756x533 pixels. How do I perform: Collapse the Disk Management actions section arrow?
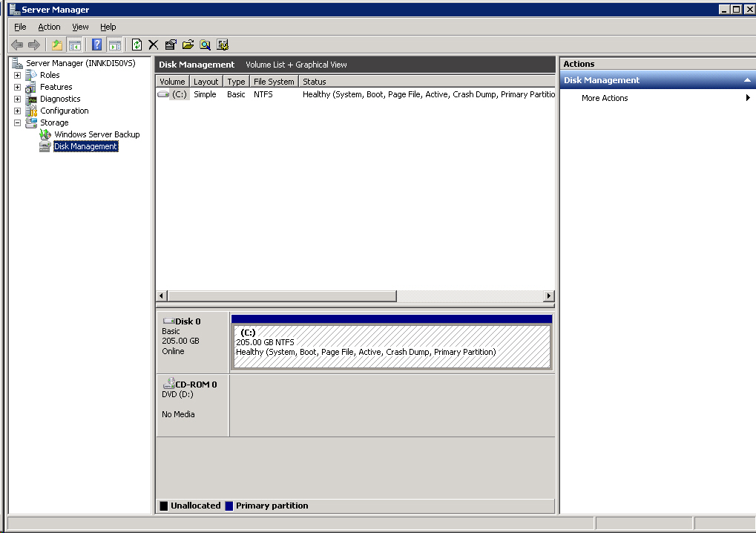tap(747, 81)
